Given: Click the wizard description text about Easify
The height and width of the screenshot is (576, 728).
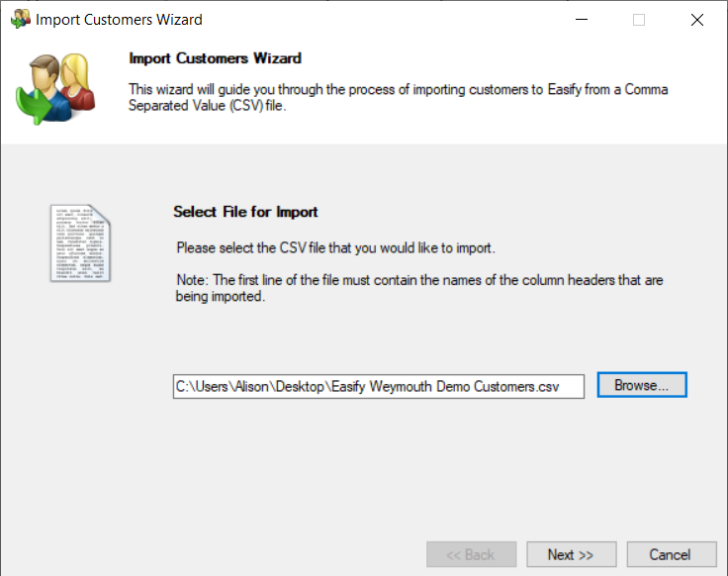Looking at the screenshot, I should pos(398,97).
